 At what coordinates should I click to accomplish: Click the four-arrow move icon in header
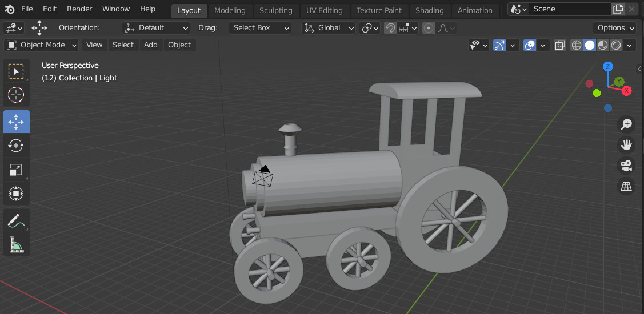pos(39,28)
